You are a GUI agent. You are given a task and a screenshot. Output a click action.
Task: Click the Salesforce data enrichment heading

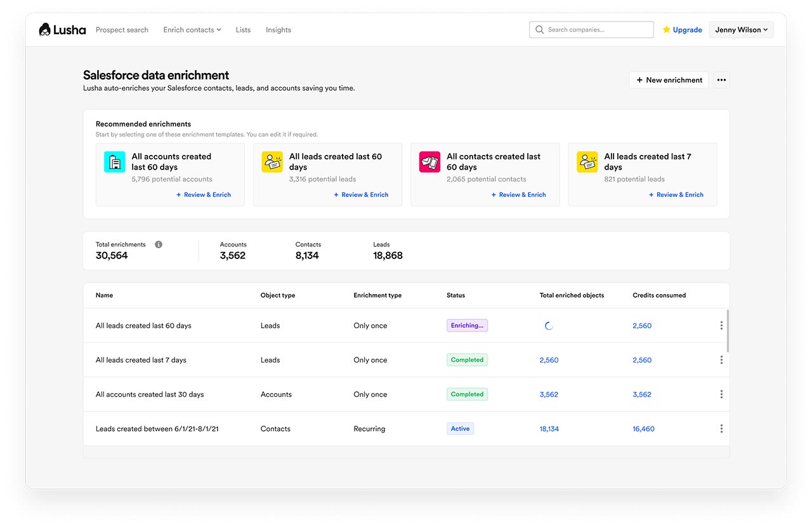156,75
